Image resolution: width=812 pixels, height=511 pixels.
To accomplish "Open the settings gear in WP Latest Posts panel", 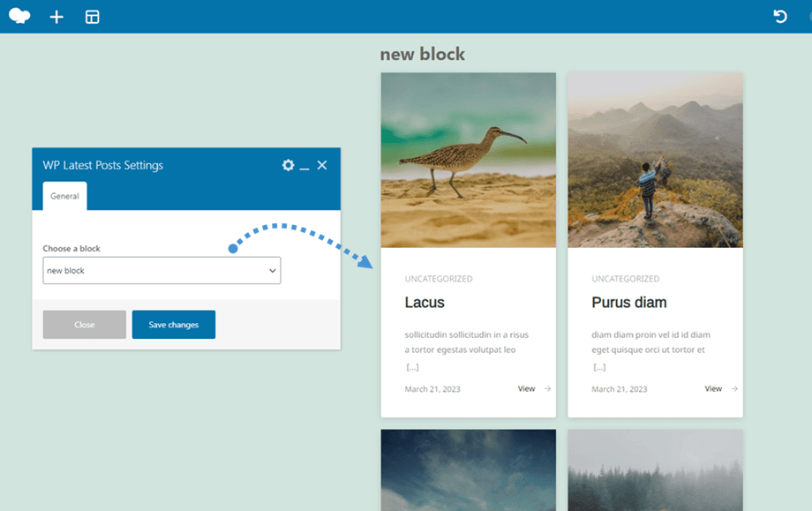I will pos(288,165).
